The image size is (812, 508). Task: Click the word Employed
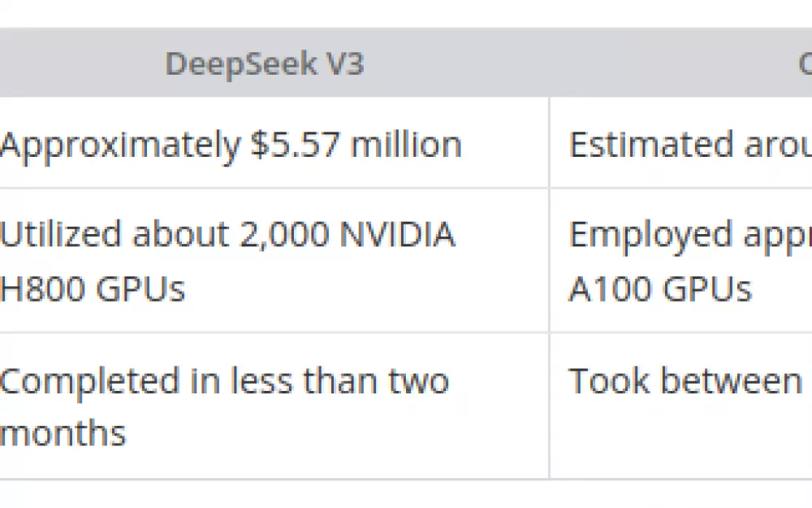pyautogui.click(x=650, y=237)
